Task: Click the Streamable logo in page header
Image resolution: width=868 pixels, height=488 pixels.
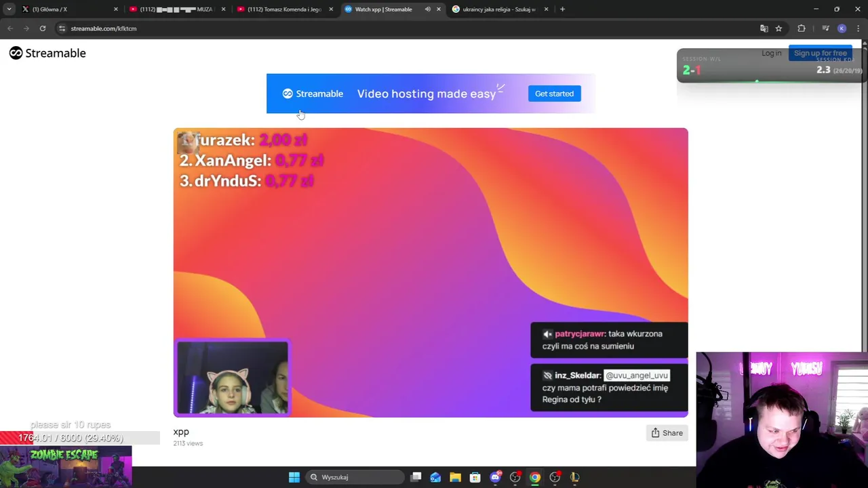Action: click(47, 53)
